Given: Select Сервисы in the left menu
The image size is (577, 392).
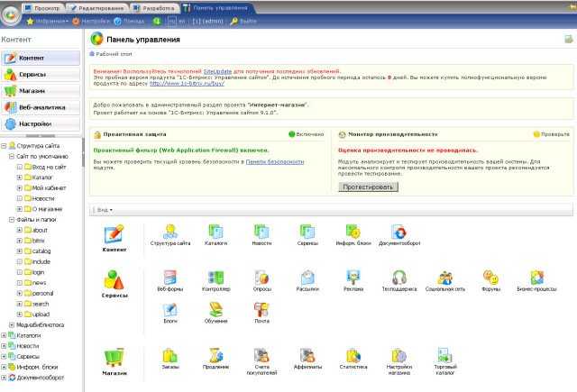Looking at the screenshot, I should [x=41, y=74].
